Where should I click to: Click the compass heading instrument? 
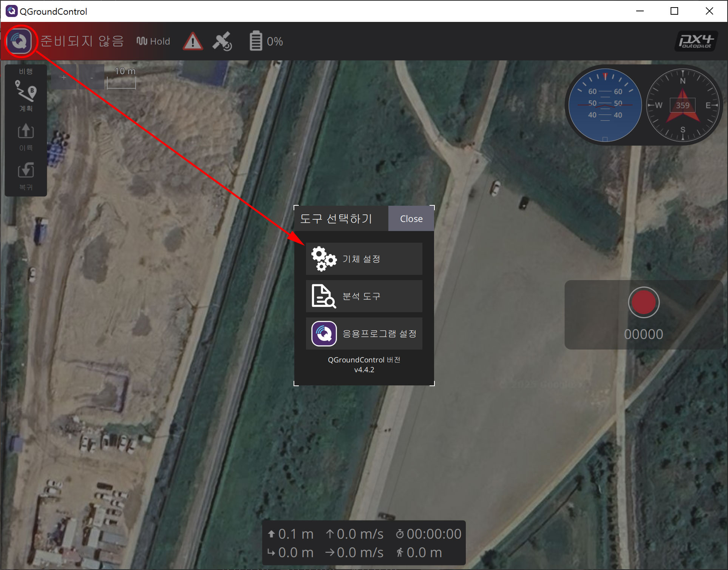[x=682, y=105]
